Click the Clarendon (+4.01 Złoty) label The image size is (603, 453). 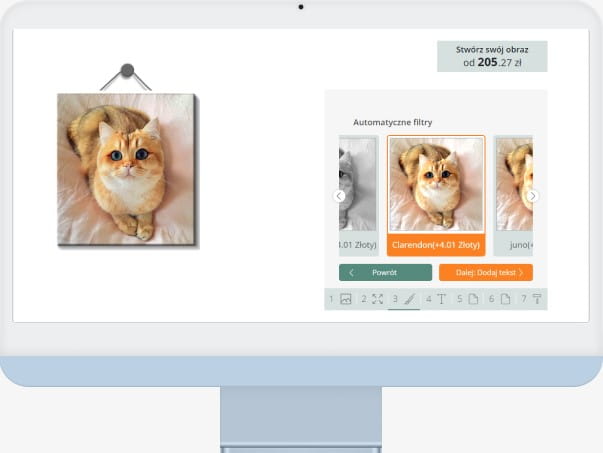435,245
